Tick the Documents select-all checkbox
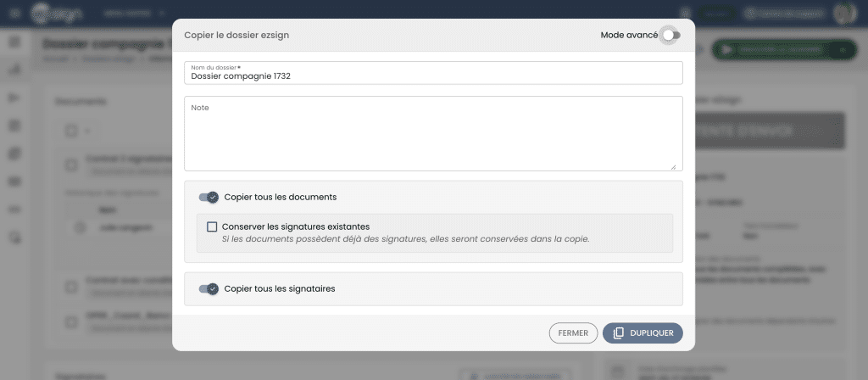868x380 pixels. (71, 131)
